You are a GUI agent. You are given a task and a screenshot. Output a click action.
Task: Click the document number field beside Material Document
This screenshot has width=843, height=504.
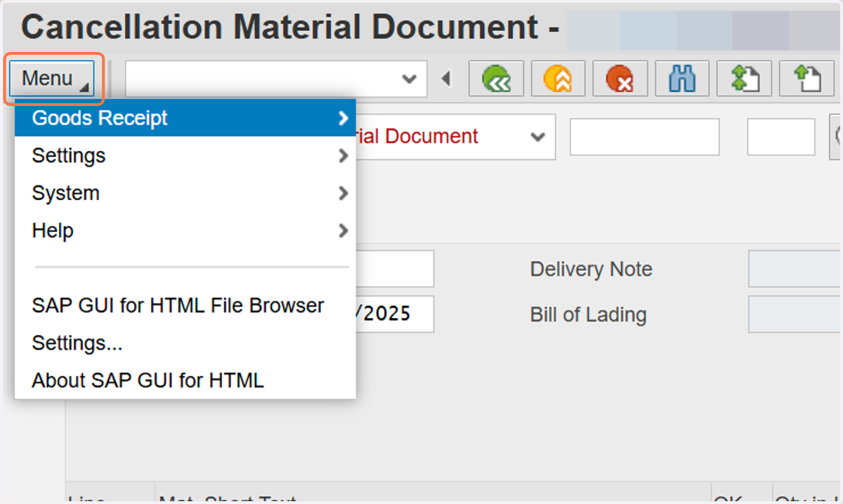coord(645,137)
